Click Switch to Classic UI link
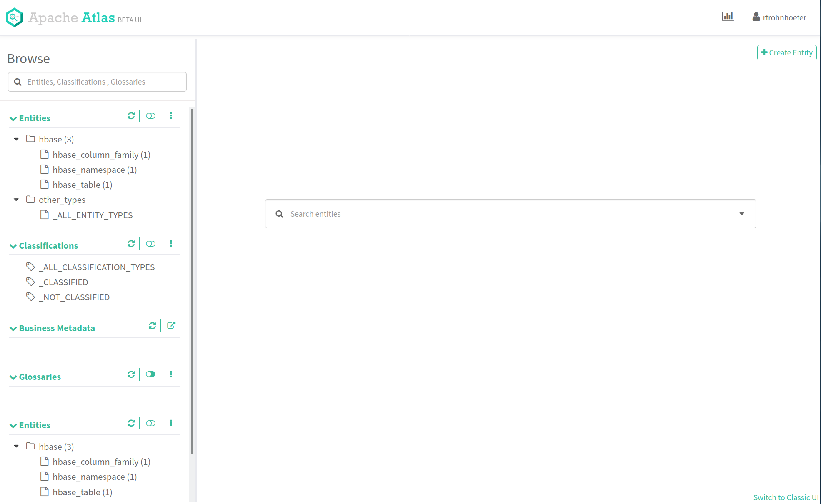 tap(786, 497)
